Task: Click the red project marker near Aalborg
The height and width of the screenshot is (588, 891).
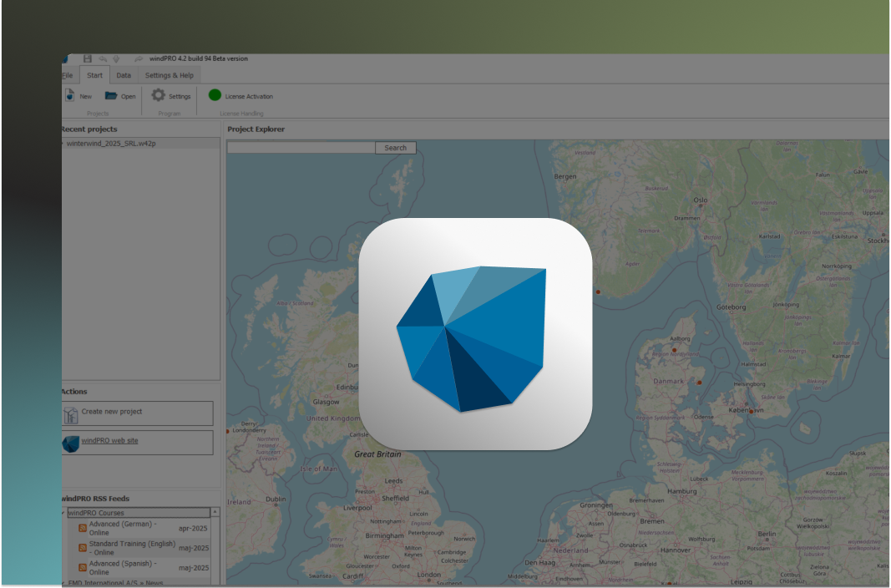Action: pos(675,351)
